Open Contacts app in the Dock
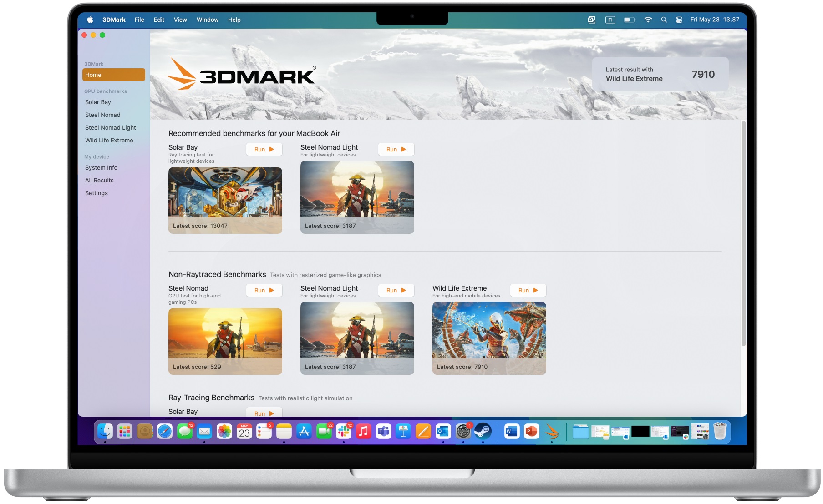823x504 pixels. [145, 431]
